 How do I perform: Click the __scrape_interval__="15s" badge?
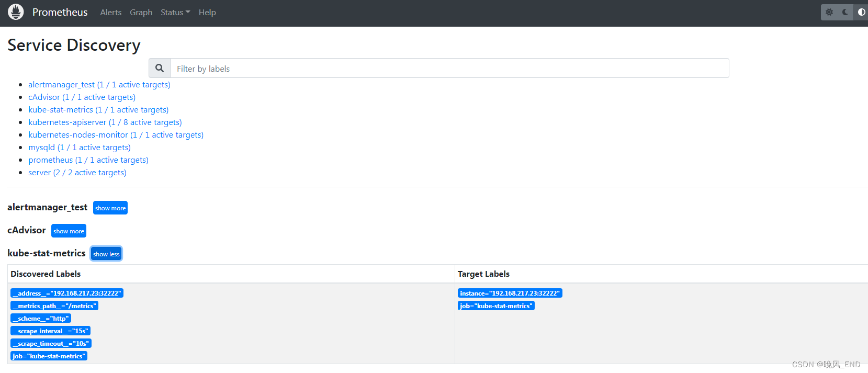pos(50,331)
